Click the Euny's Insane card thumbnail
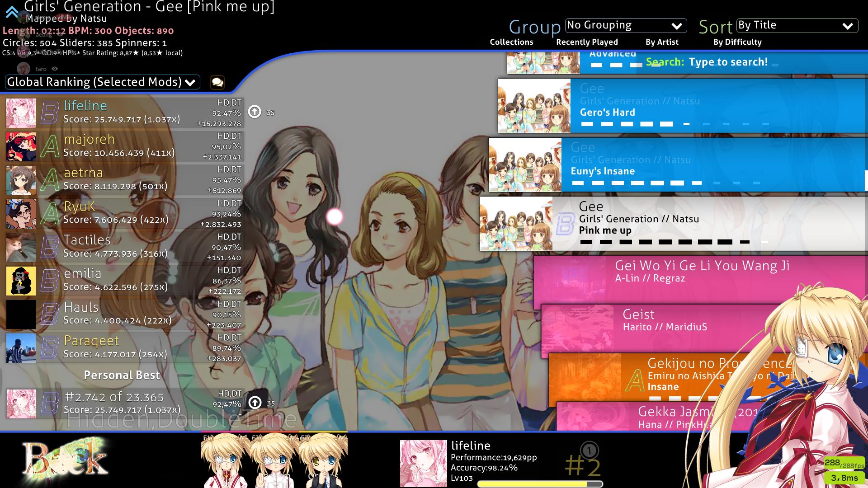This screenshot has height=488, width=868. [525, 164]
